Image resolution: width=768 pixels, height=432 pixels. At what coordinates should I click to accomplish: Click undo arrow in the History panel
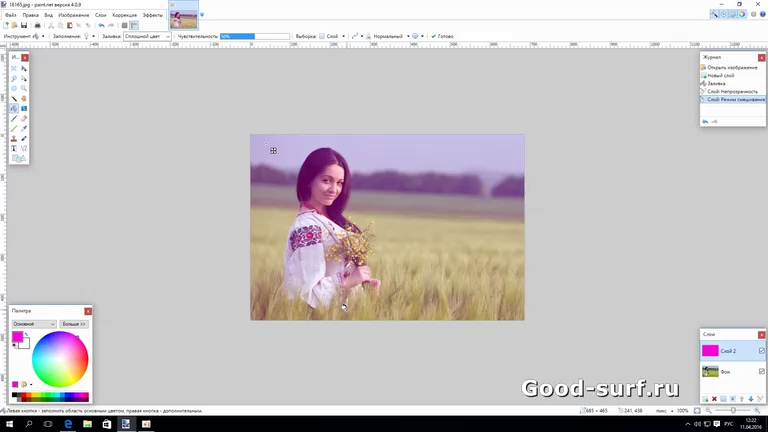coord(705,121)
